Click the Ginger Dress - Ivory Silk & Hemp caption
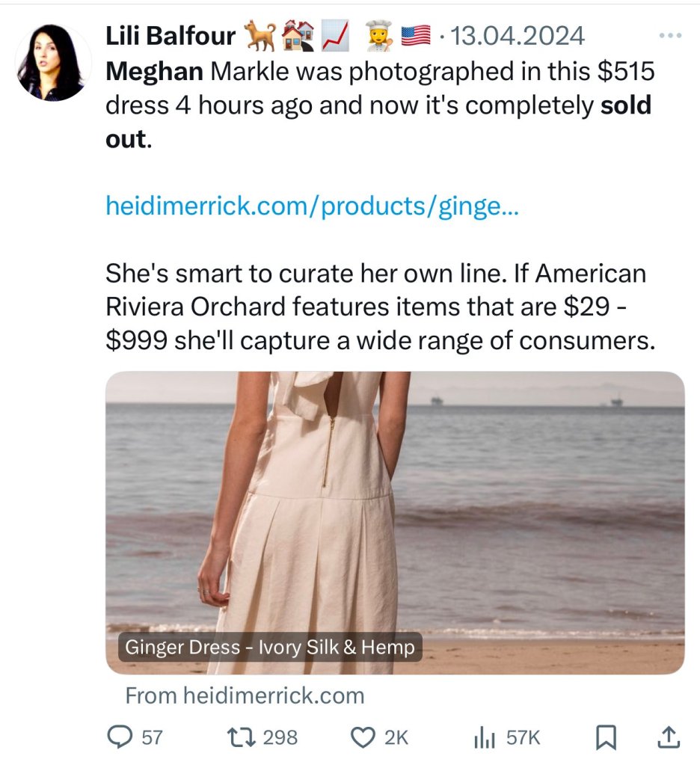Screen dimensions: 700x765 pos(269,647)
